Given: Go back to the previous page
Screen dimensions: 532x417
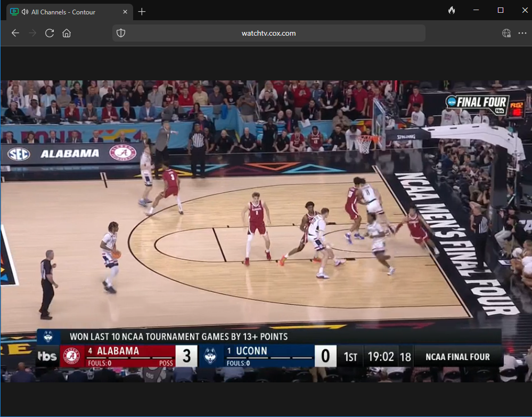Looking at the screenshot, I should pyautogui.click(x=15, y=33).
